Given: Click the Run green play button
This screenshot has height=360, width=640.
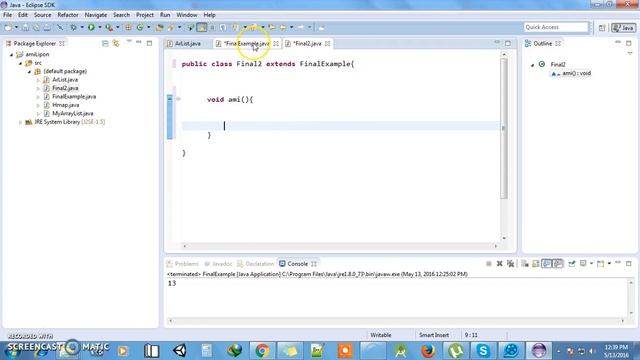Looking at the screenshot, I should 91,27.
